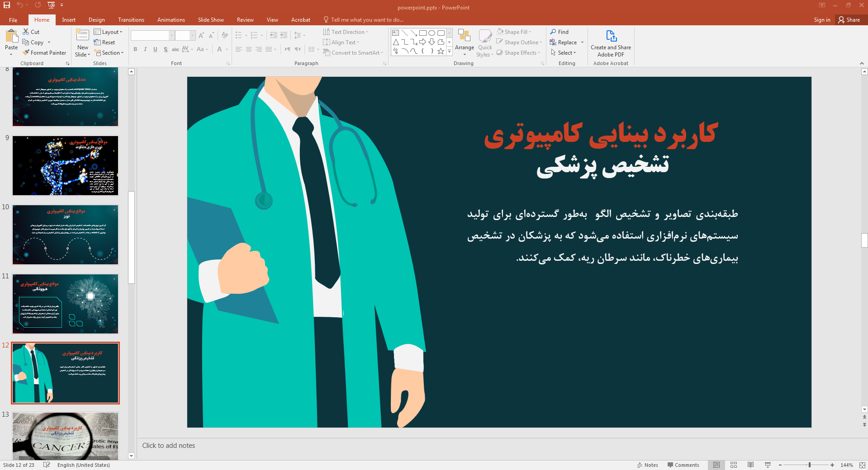The image size is (868, 470).
Task: Open the Shape Outline dropdown
Action: [x=519, y=42]
